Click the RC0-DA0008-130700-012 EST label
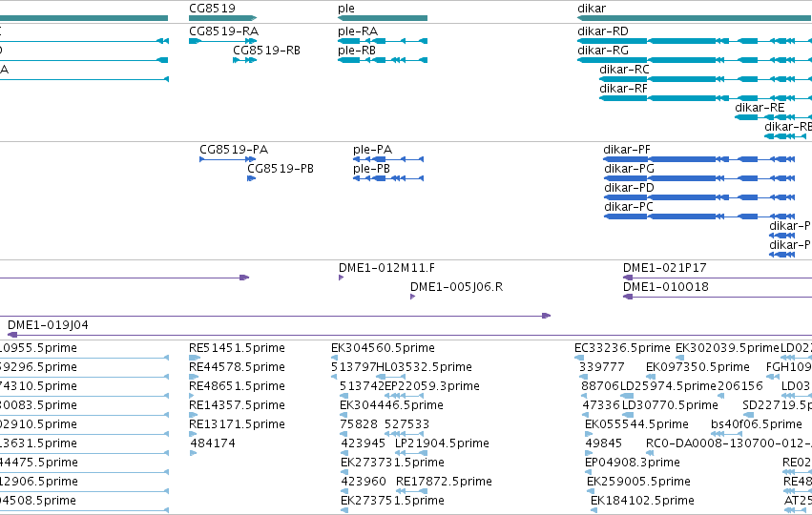Image resolution: width=812 pixels, height=515 pixels. (729, 444)
